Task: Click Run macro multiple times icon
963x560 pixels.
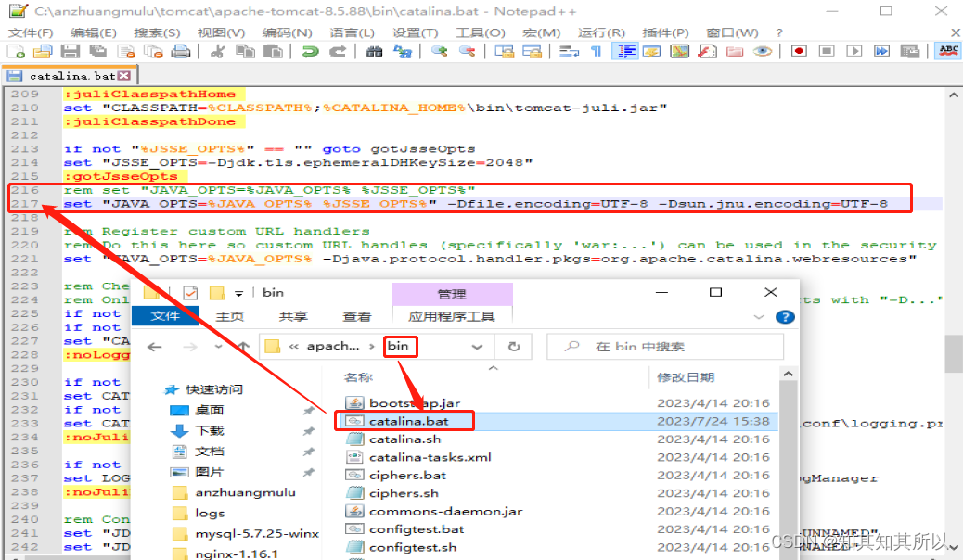Action: pyautogui.click(x=882, y=52)
